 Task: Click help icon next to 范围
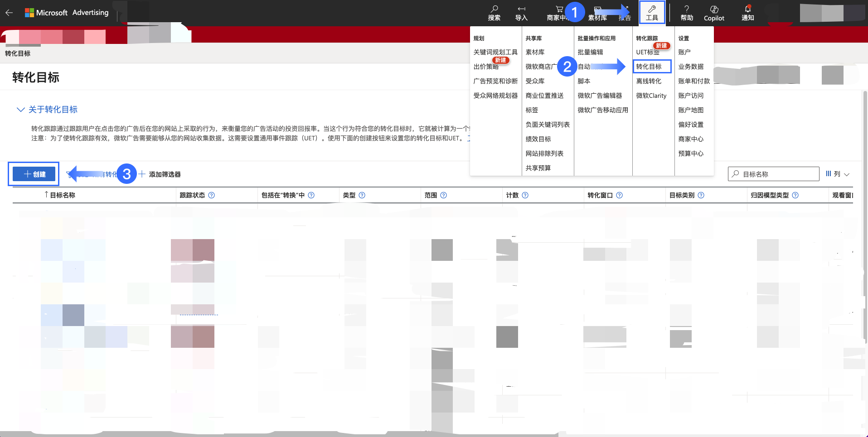point(443,195)
